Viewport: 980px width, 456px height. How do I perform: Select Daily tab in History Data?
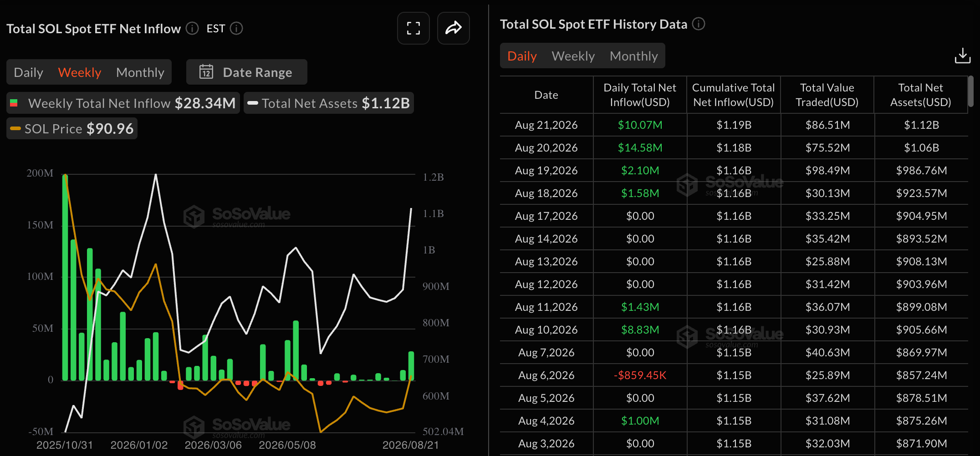pos(522,56)
